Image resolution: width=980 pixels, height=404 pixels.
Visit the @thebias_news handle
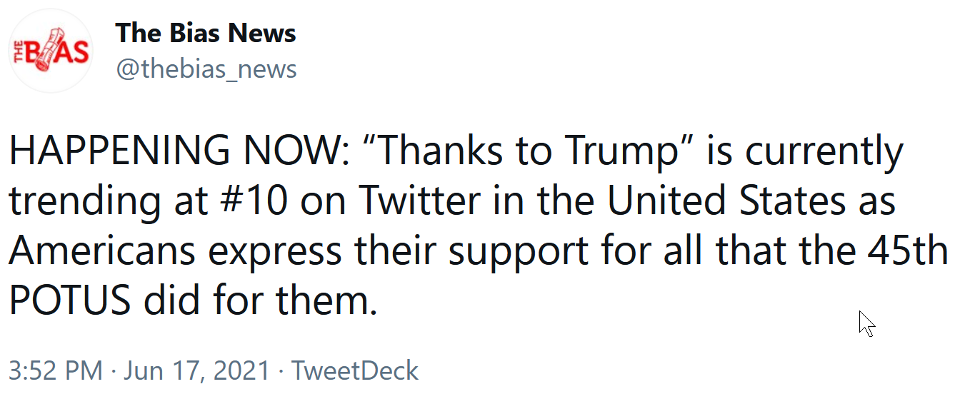point(206,69)
